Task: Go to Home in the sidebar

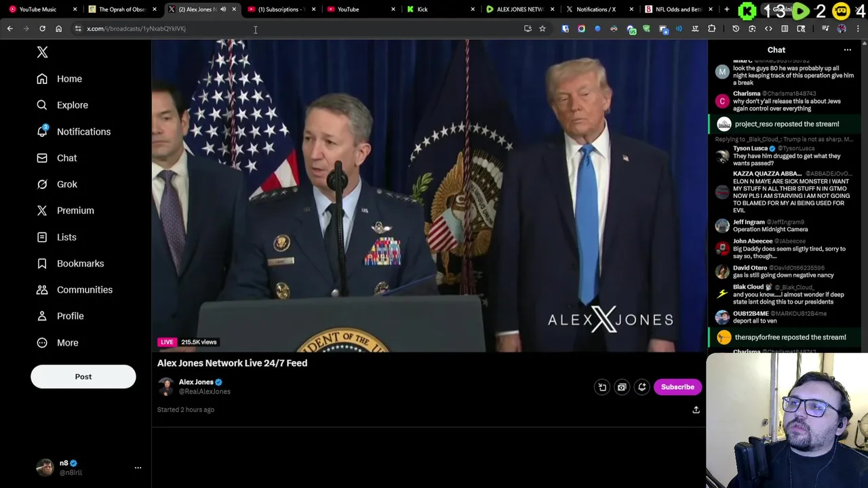Action: click(x=60, y=79)
